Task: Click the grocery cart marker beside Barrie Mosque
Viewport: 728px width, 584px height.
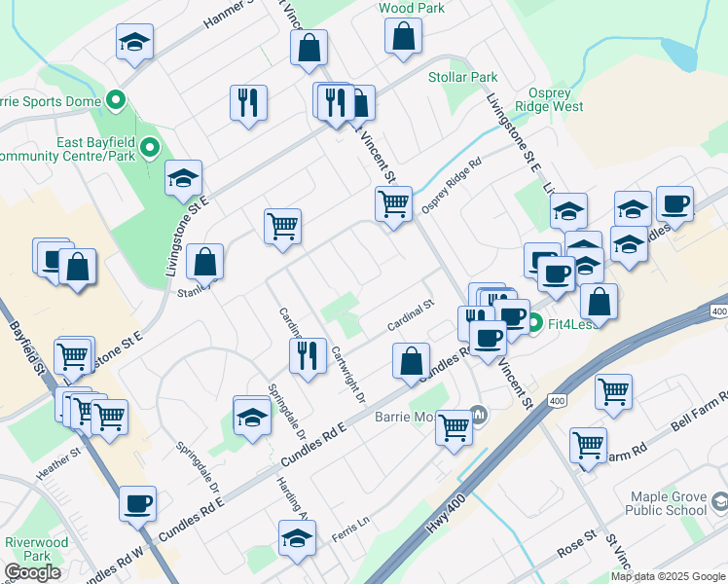Action: [x=455, y=428]
